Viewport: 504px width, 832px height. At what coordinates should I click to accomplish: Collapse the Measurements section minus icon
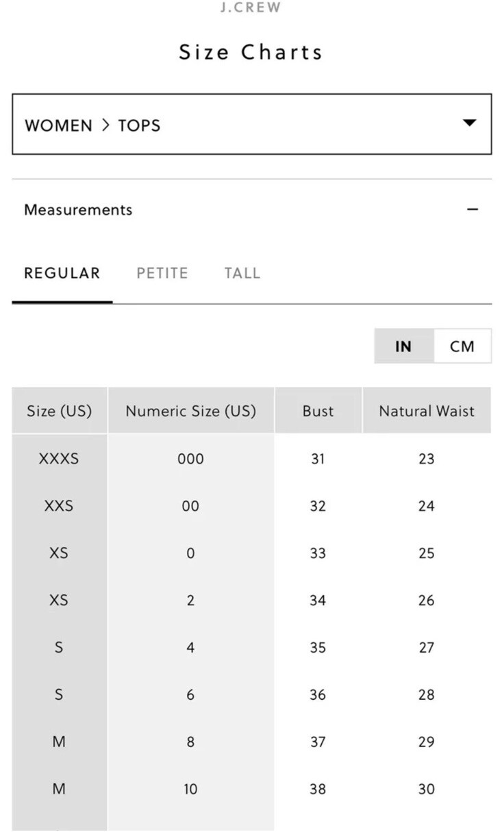[x=472, y=210]
